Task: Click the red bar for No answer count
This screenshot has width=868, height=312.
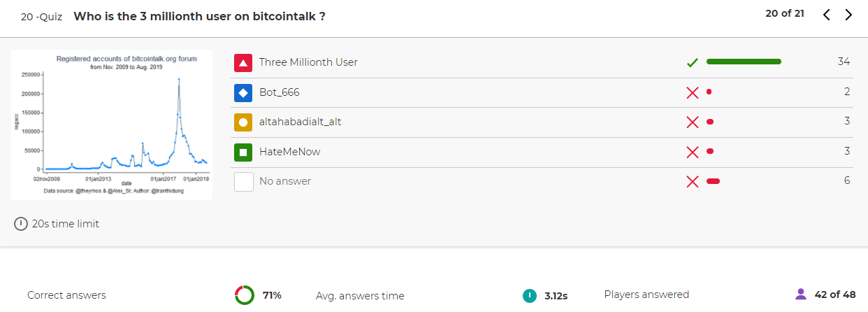Action: pos(713,181)
